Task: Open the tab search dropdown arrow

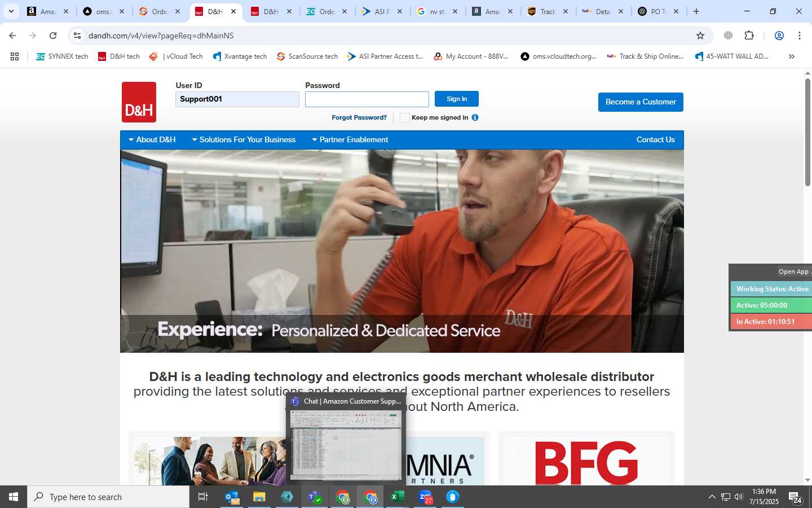Action: coord(11,11)
